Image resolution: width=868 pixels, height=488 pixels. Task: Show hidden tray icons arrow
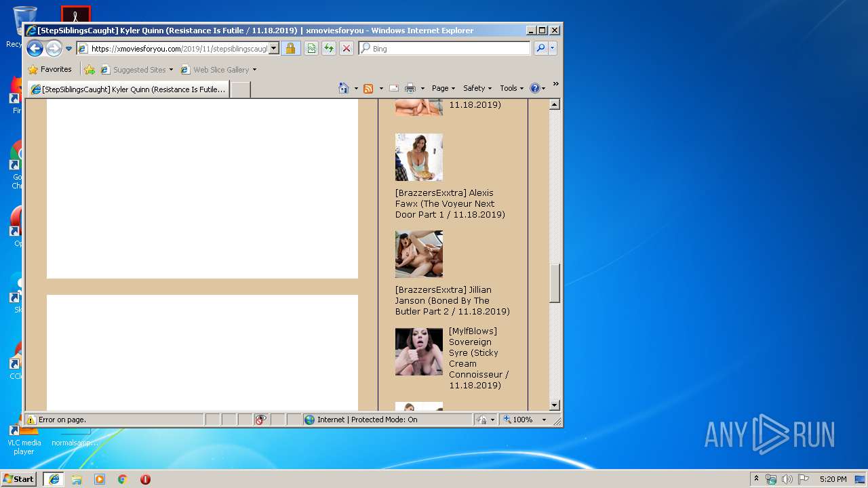tap(756, 479)
